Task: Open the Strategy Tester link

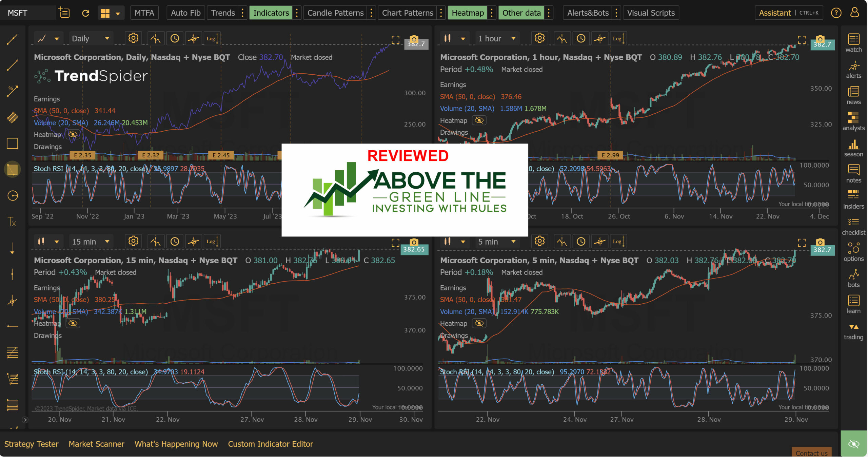Action: pyautogui.click(x=31, y=444)
